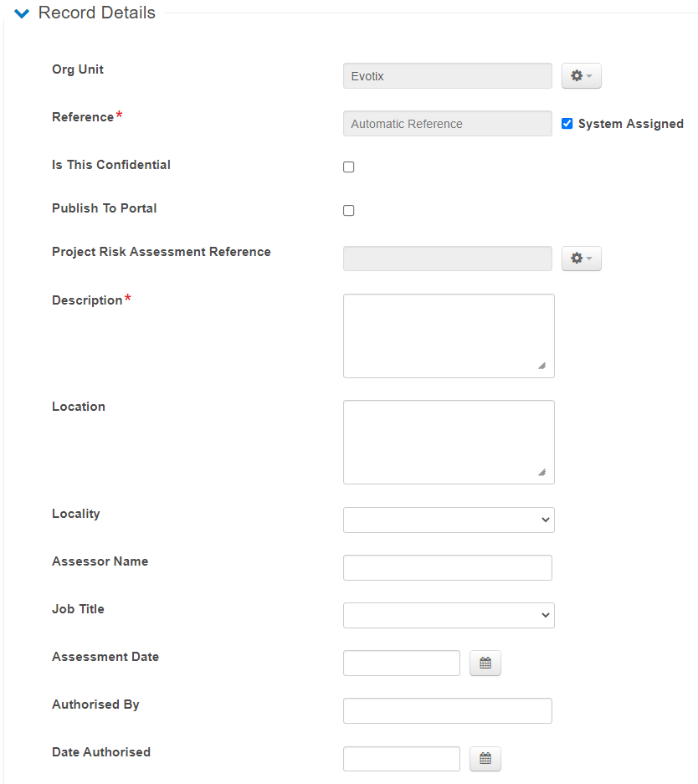Click the Assessor Name label
The image size is (698, 784).
tap(100, 561)
